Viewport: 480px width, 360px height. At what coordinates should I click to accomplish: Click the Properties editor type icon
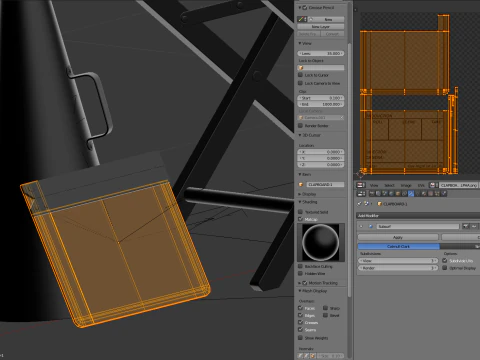[361, 193]
